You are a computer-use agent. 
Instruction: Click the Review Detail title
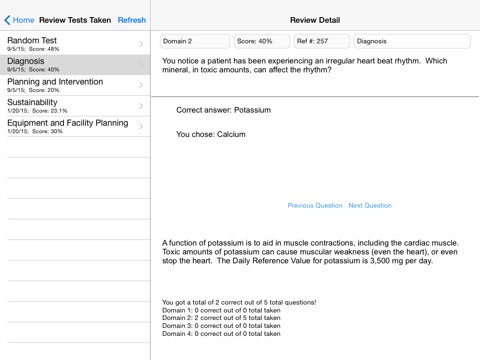pyautogui.click(x=315, y=20)
